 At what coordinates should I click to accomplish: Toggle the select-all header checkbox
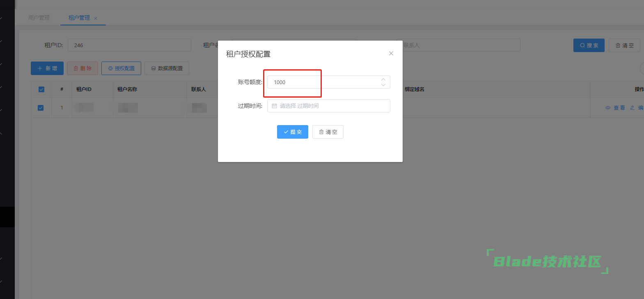(x=41, y=89)
